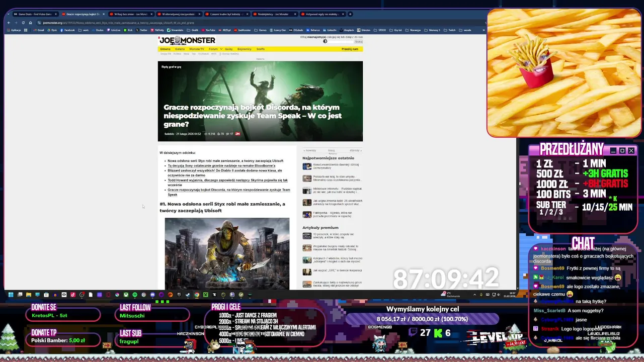Image resolution: width=644 pixels, height=362 pixels.
Task: Open the 'work' bookmark folder
Action: coord(84,30)
